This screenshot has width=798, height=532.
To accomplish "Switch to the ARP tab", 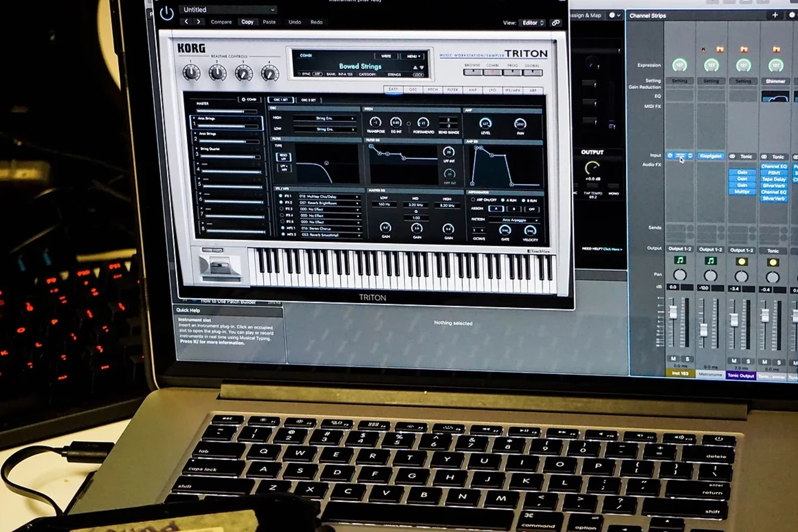I will point(533,90).
